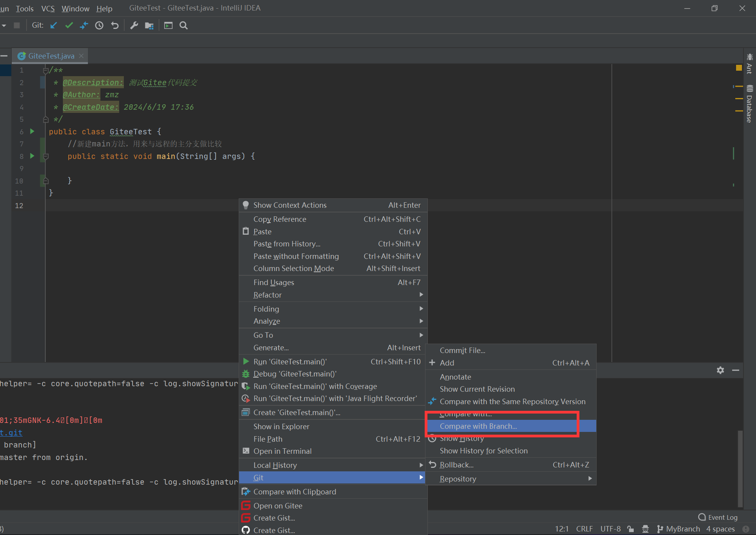Open the Window menu

coord(75,8)
